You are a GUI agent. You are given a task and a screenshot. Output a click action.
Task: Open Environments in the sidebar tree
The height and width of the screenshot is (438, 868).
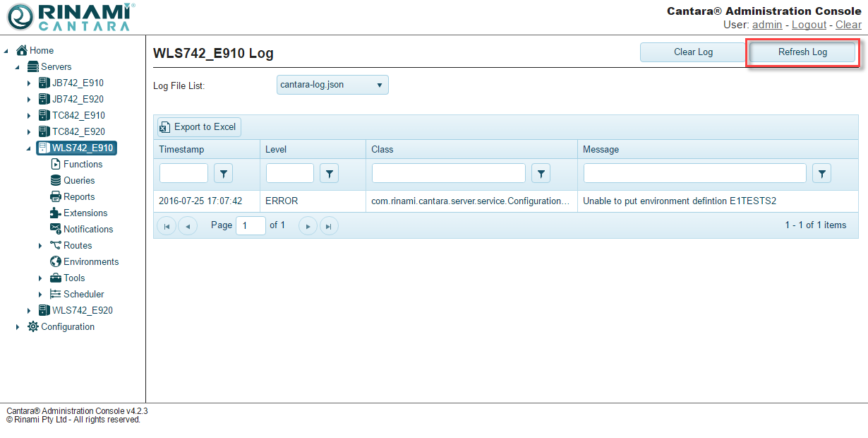[x=91, y=261]
